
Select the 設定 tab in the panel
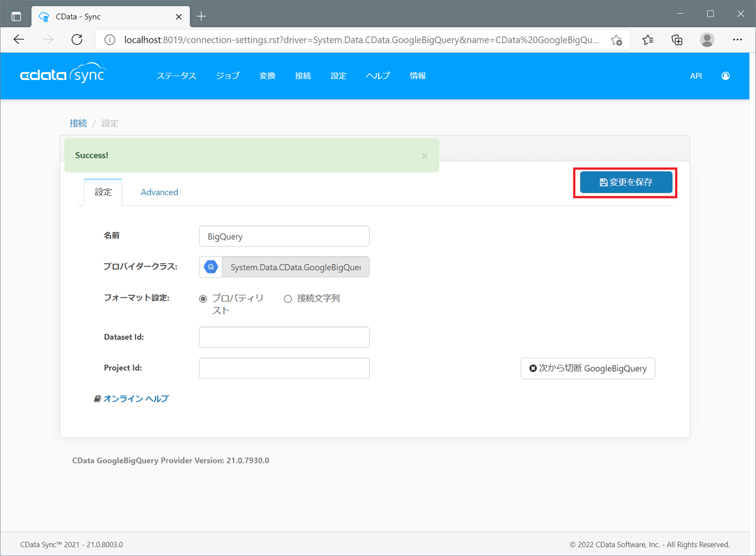(103, 192)
